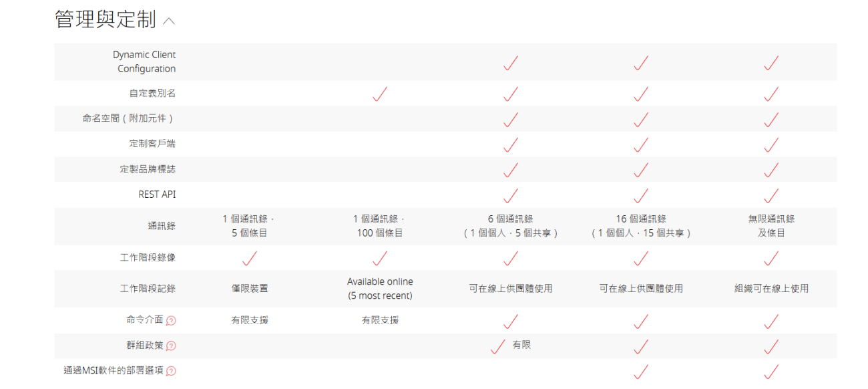Open the help icon next to 群組政策

[171, 346]
